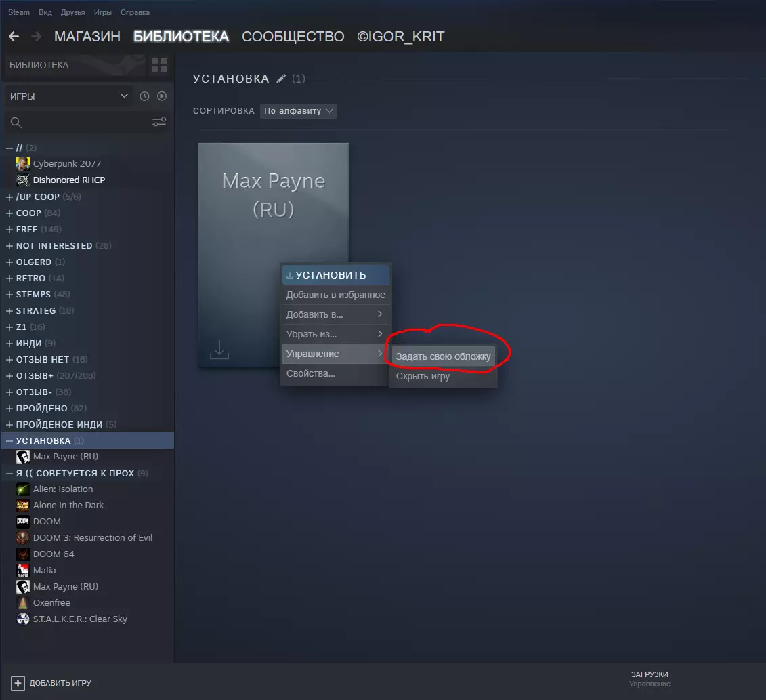766x700 pixels.
Task: Expand the FREE collection
Action: (x=9, y=229)
